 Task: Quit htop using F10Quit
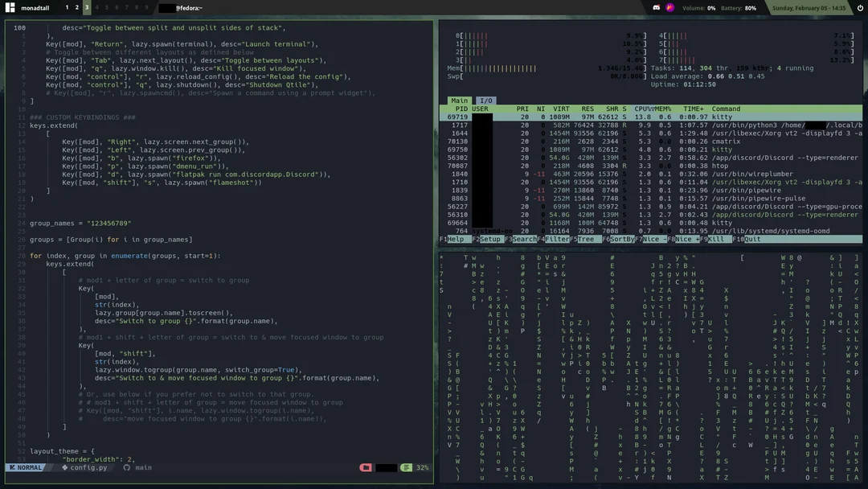(744, 239)
